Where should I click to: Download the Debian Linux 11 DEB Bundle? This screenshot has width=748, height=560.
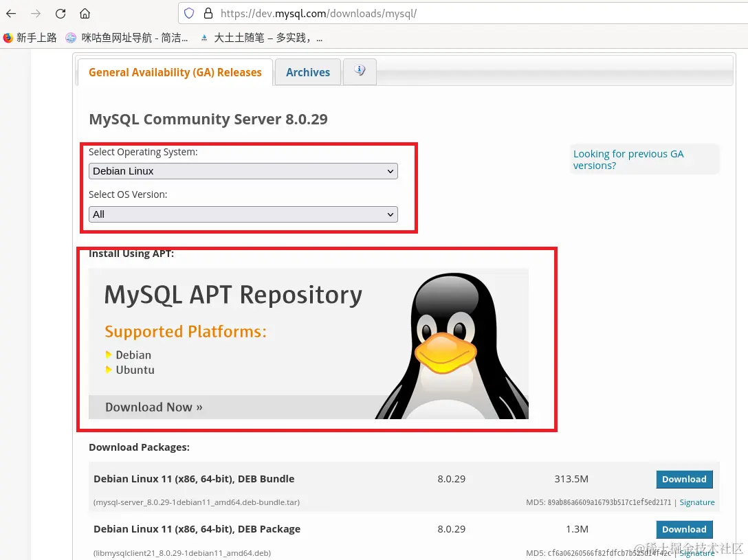point(684,480)
